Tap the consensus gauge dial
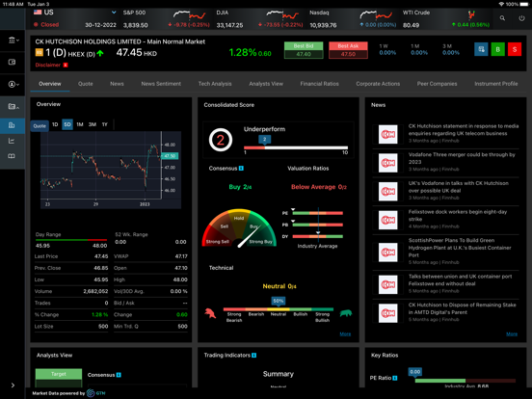 pyautogui.click(x=239, y=228)
